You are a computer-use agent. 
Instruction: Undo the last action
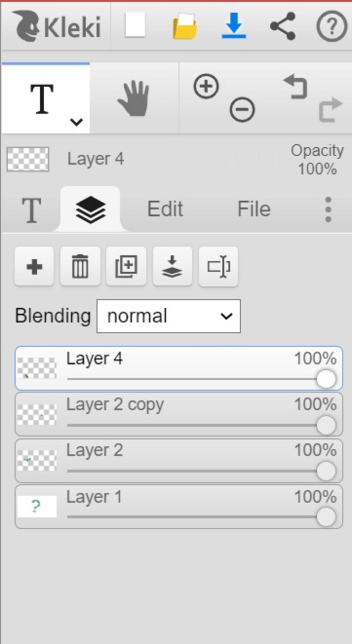click(296, 87)
